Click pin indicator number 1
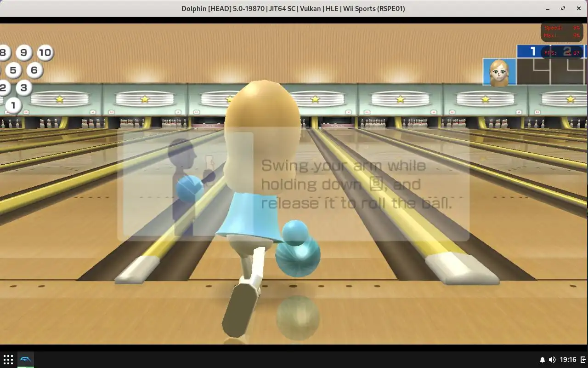The height and width of the screenshot is (368, 588). [13, 105]
